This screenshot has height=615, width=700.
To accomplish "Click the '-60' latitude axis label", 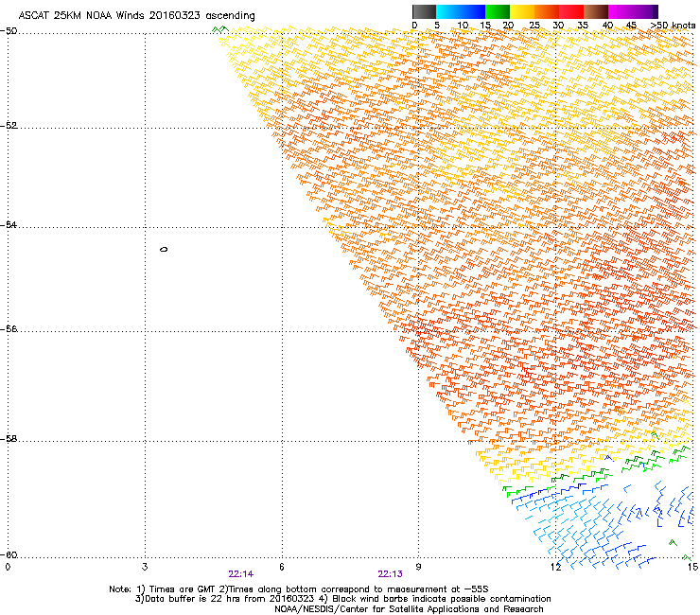I will coord(9,554).
